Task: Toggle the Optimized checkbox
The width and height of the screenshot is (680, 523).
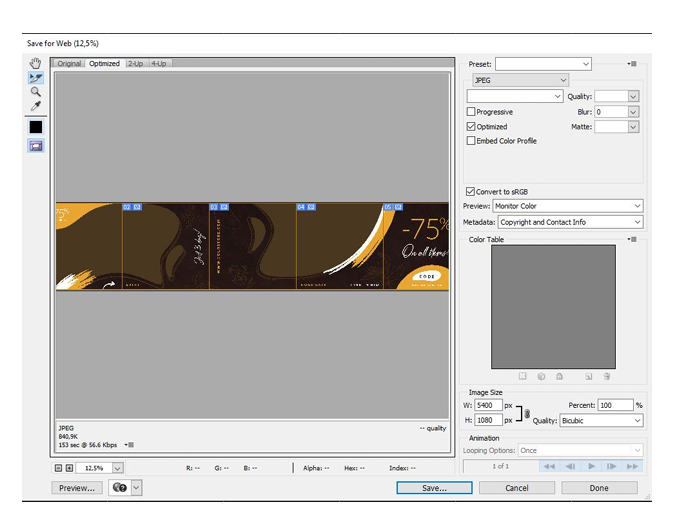Action: [x=471, y=127]
